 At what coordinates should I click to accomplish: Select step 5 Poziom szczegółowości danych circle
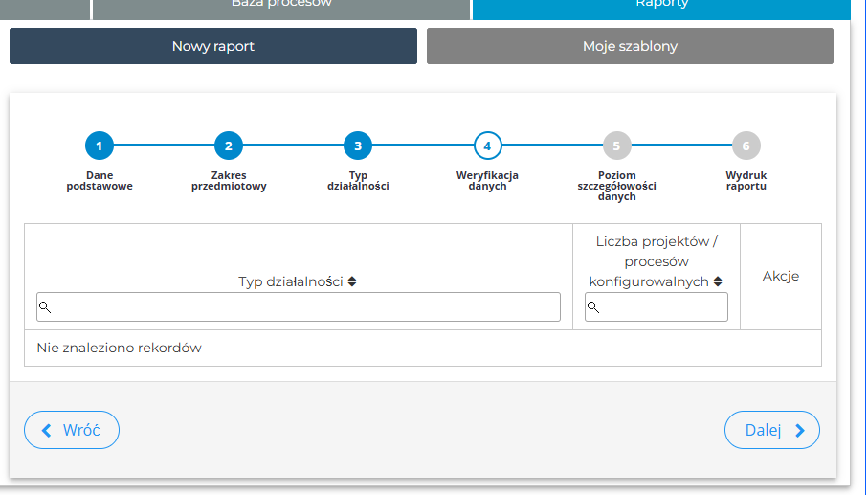616,146
